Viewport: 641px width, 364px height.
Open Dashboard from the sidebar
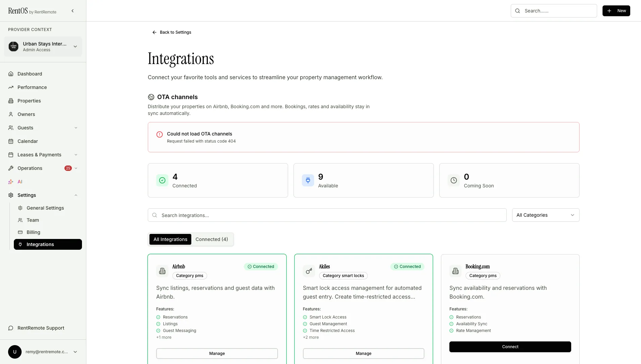coord(43,74)
